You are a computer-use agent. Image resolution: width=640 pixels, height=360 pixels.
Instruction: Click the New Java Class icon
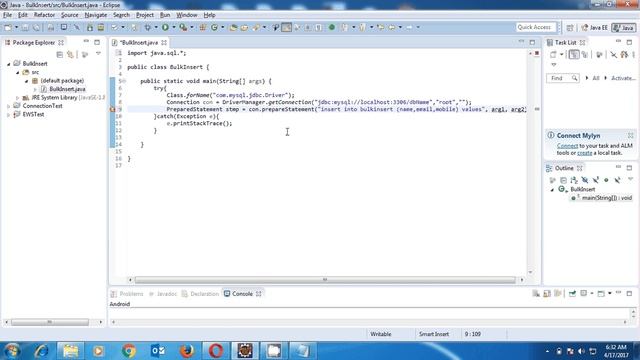(x=214, y=27)
